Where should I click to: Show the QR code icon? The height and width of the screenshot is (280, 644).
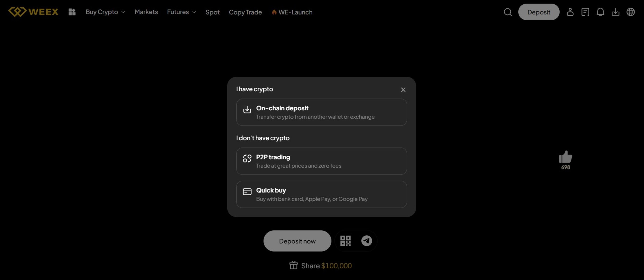coord(345,241)
